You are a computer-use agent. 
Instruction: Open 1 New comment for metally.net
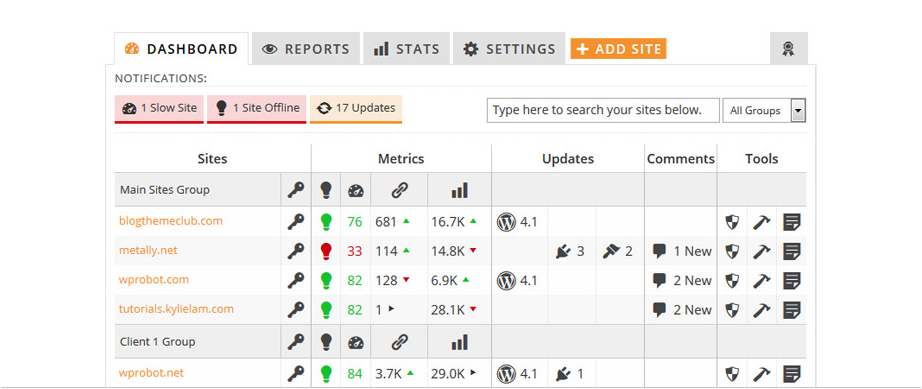[682, 251]
